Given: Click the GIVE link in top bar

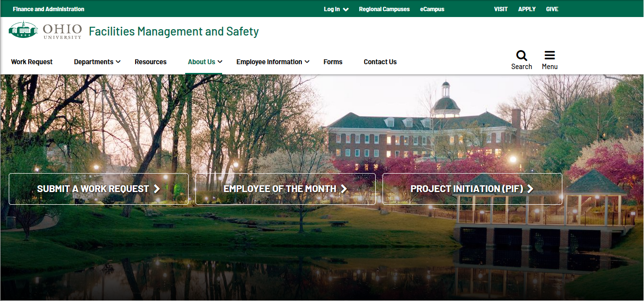Looking at the screenshot, I should click(x=552, y=9).
